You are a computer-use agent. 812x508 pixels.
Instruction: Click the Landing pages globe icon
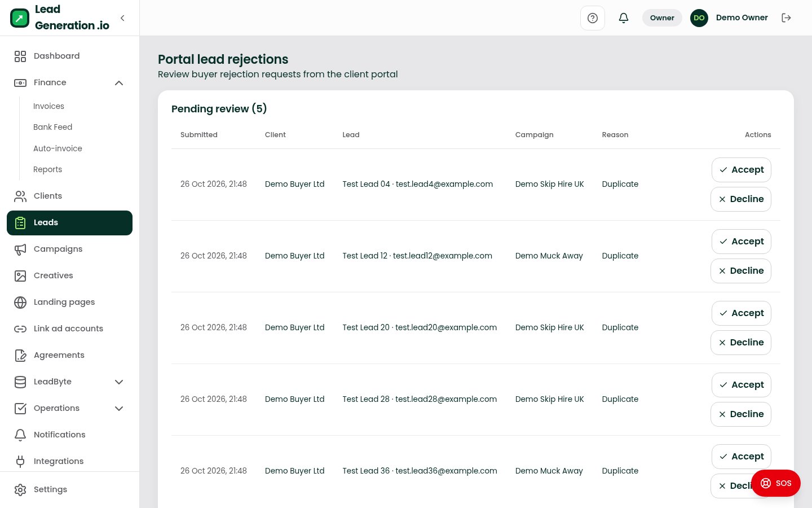point(20,302)
